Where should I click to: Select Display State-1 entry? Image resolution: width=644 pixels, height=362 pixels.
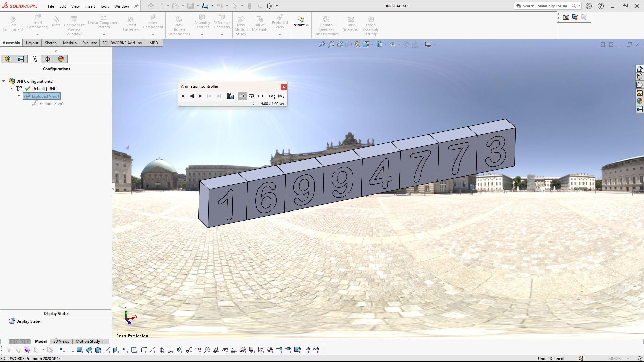click(26, 321)
